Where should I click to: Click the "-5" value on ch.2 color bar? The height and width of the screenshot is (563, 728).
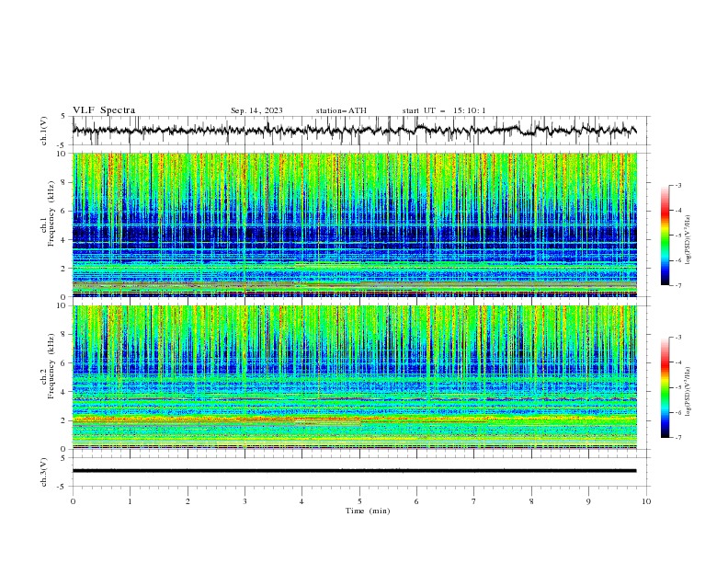(677, 387)
